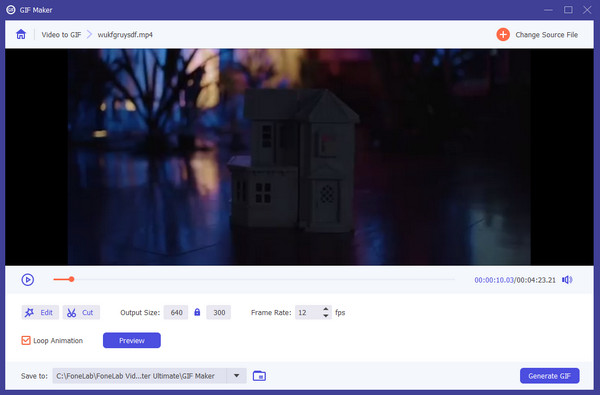Click the save path text field
Image resolution: width=600 pixels, height=395 pixels.
point(140,376)
